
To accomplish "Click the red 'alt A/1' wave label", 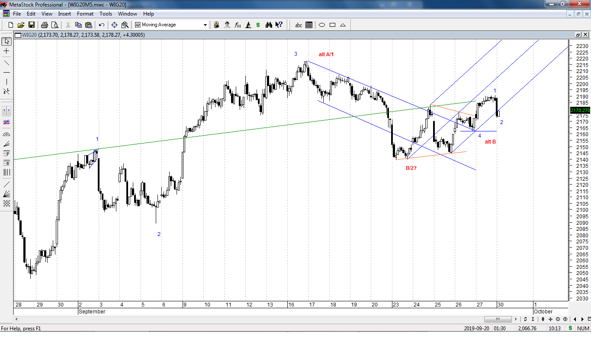I will pyautogui.click(x=326, y=54).
